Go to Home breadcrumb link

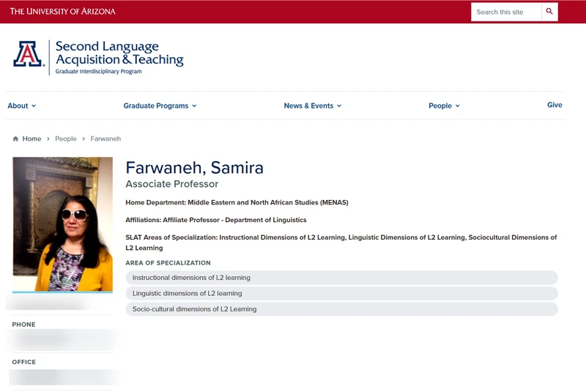pyautogui.click(x=31, y=138)
